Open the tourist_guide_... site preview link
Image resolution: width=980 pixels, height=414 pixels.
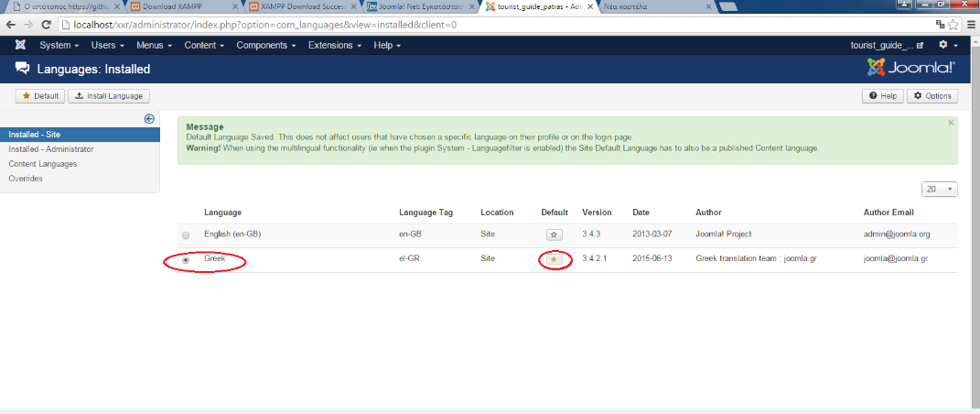[887, 45]
